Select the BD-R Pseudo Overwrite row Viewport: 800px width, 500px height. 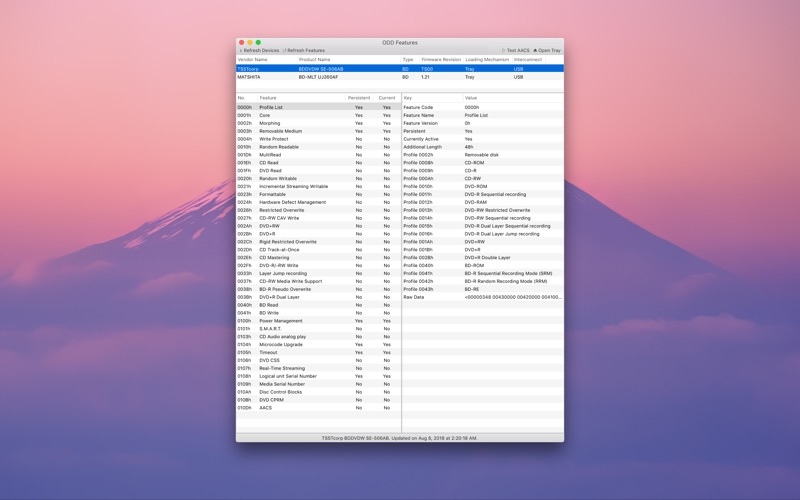(318, 289)
